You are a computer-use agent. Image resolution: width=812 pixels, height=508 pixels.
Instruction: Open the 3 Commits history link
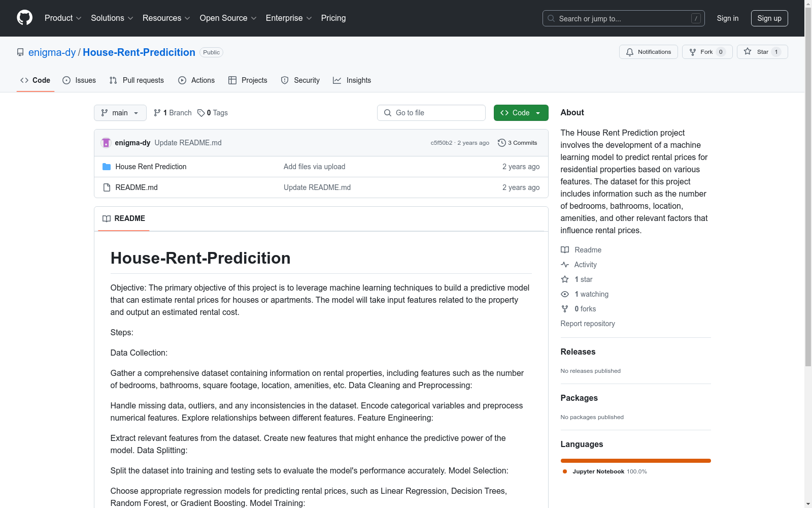click(518, 143)
